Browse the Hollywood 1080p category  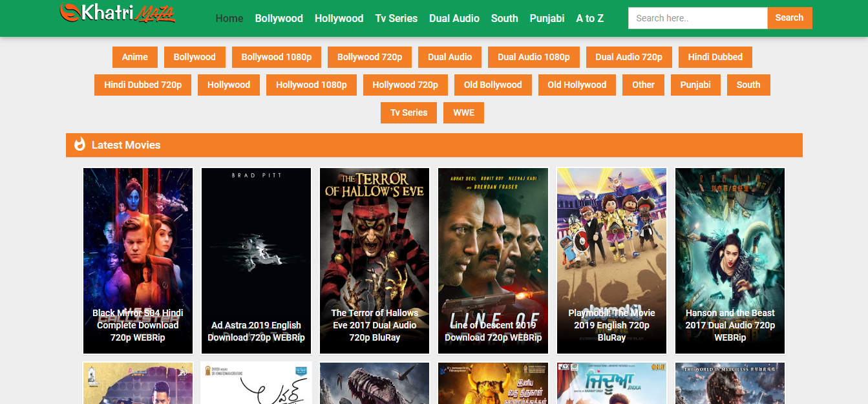(312, 85)
